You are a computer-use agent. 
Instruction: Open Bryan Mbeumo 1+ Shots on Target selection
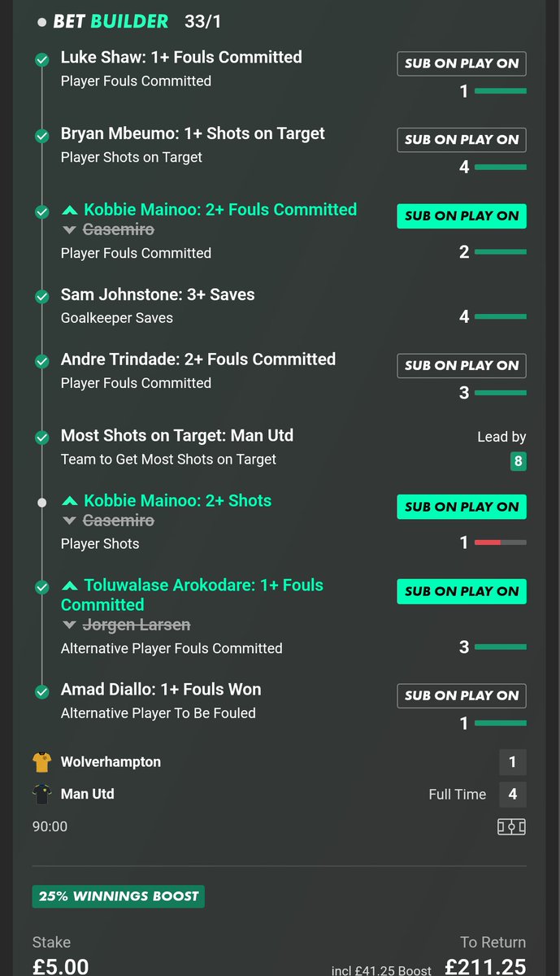(x=193, y=133)
